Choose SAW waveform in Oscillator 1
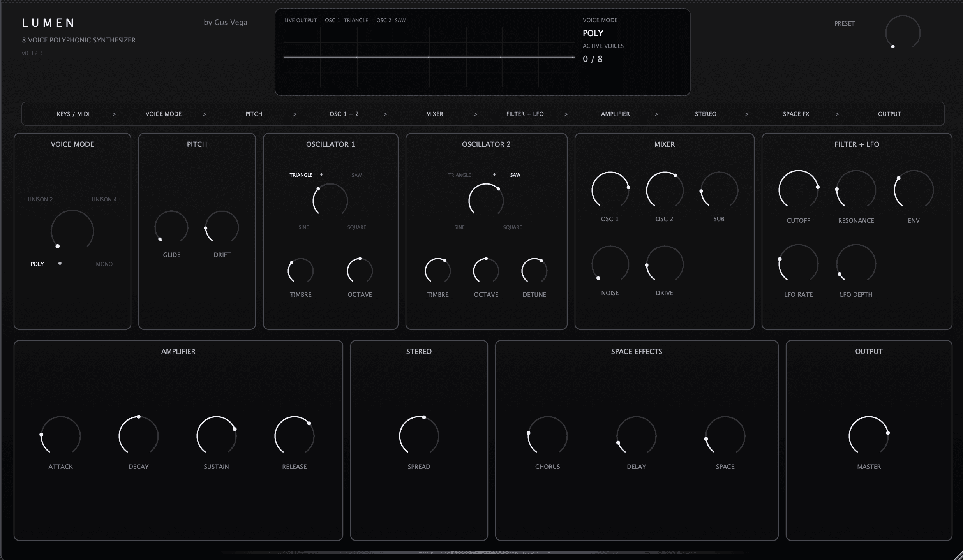The height and width of the screenshot is (560, 963). pos(356,175)
